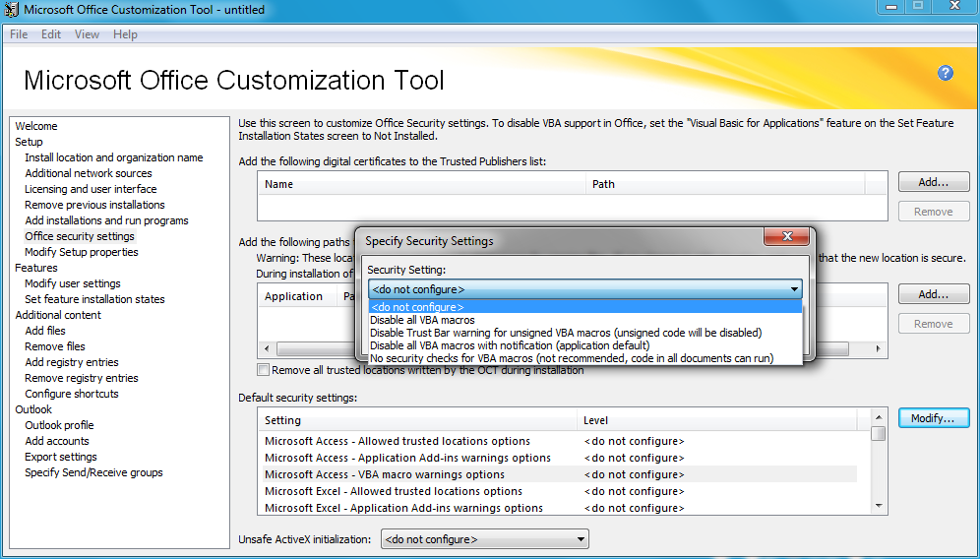Viewport: 980px width, 559px height.
Task: Select the Setup section in the navigation
Action: [29, 142]
